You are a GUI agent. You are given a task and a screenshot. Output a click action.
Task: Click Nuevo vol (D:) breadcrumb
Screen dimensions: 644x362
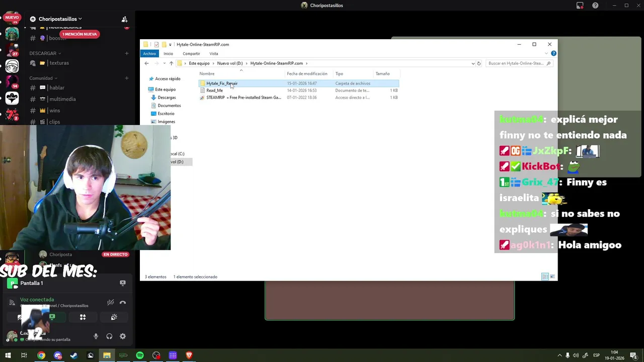(x=230, y=63)
